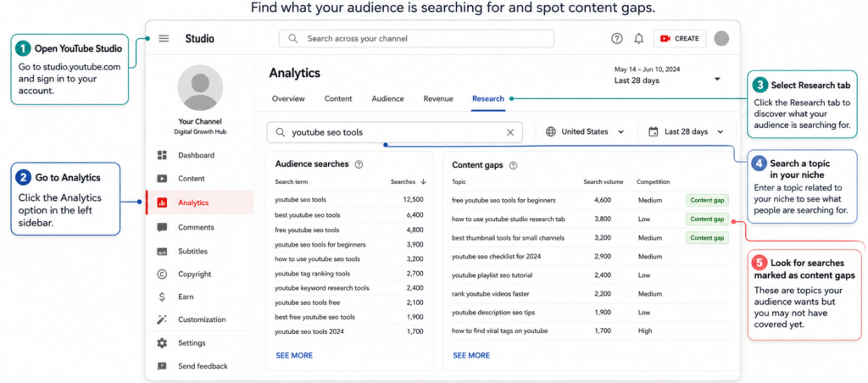Clear the research search with the X
The height and width of the screenshot is (383, 868).
(510, 132)
